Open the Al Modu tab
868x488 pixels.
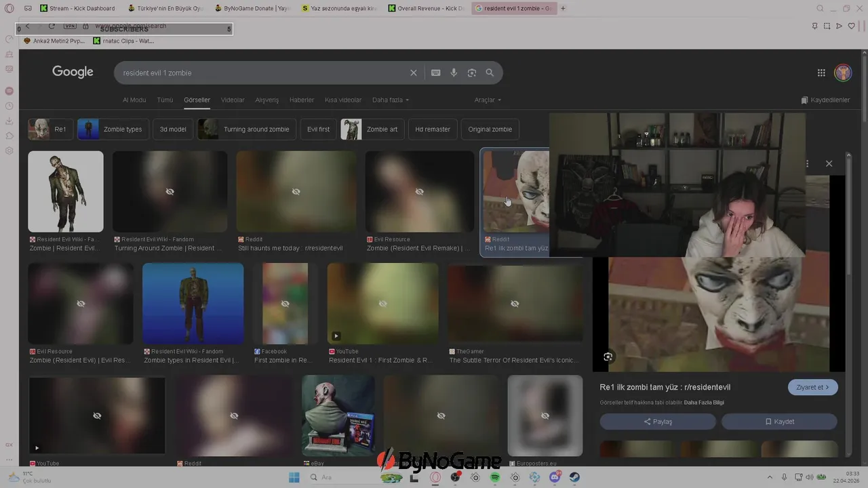point(134,100)
